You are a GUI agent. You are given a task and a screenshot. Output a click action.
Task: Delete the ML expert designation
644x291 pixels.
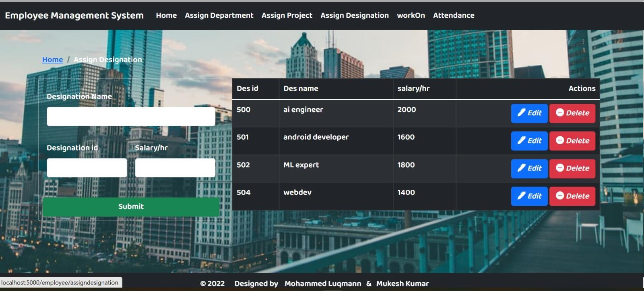572,168
